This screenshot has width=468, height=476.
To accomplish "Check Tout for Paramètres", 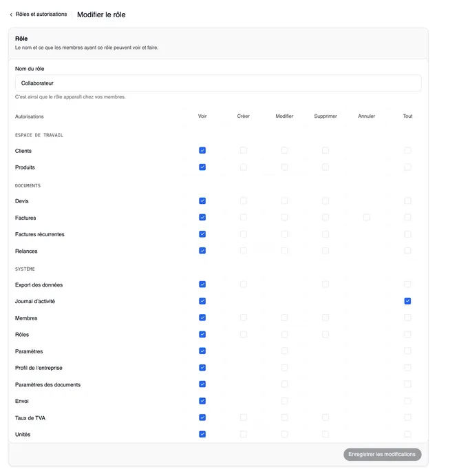I will 407,351.
